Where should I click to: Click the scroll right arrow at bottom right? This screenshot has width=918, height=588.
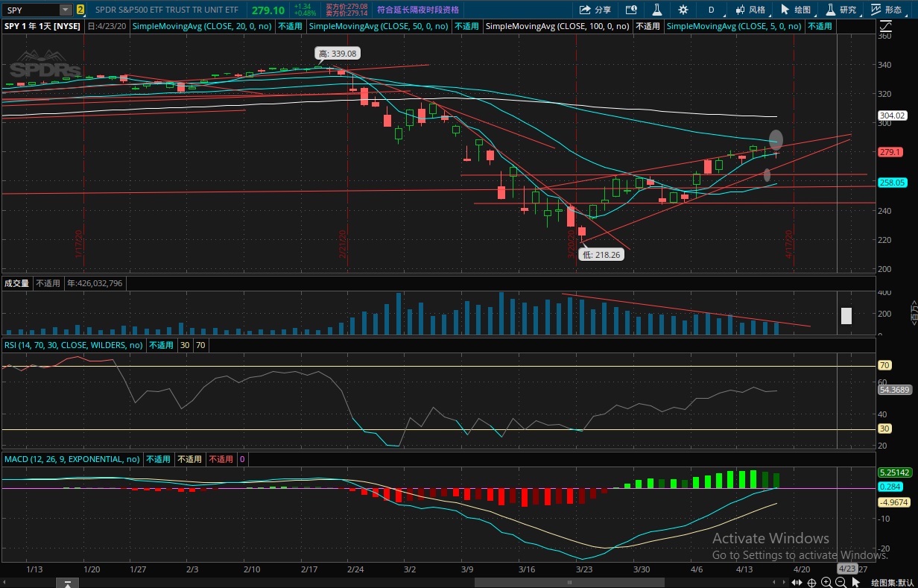click(x=784, y=583)
